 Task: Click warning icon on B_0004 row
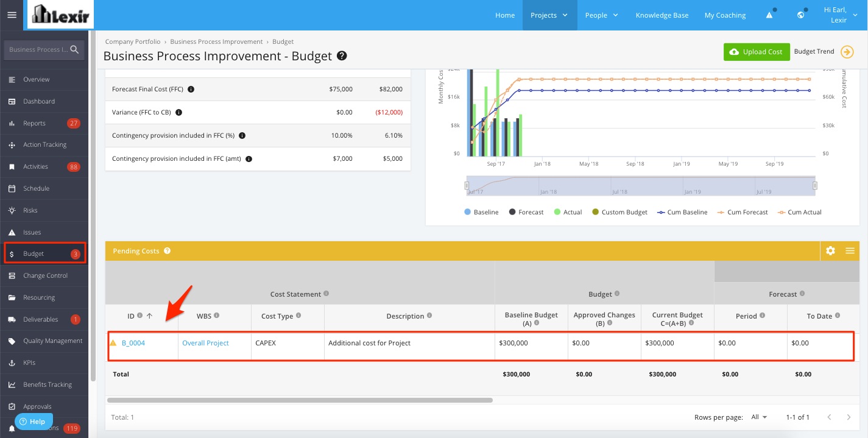coord(113,343)
